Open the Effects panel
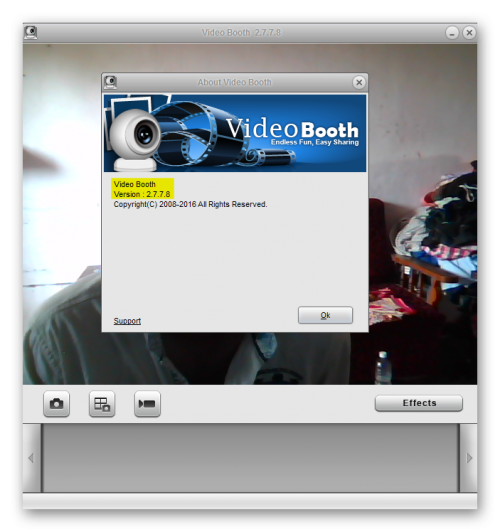Viewport: 500px width, 532px height. (419, 403)
